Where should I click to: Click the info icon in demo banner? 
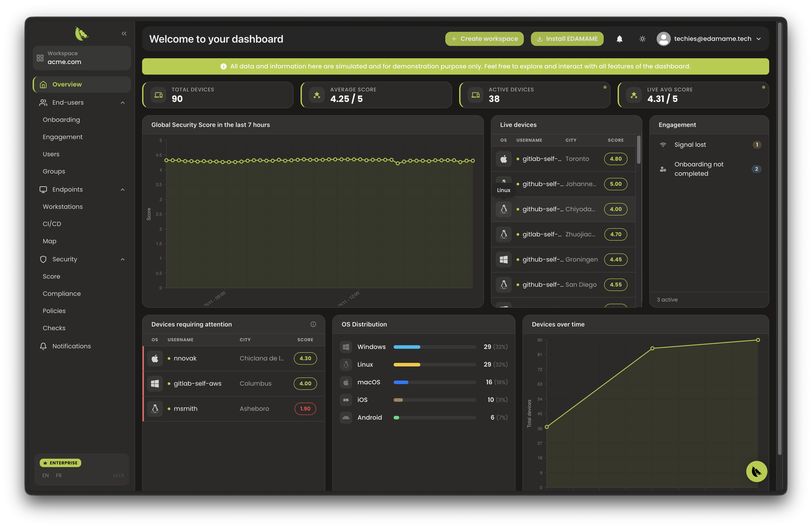coord(224,67)
